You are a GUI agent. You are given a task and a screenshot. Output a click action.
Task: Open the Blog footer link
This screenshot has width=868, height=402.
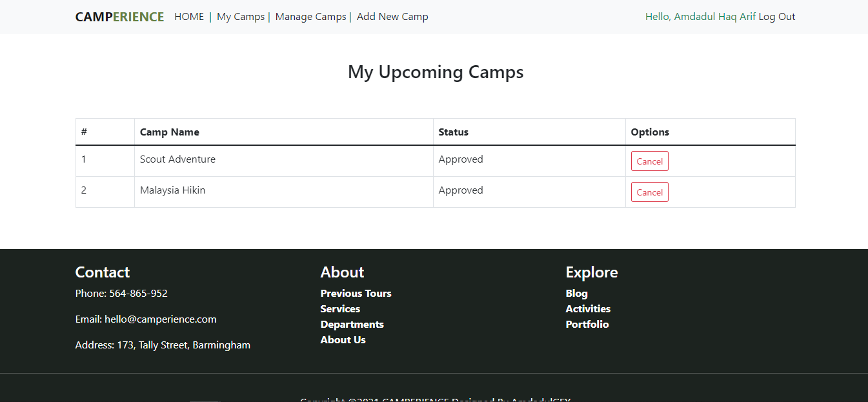[576, 294]
